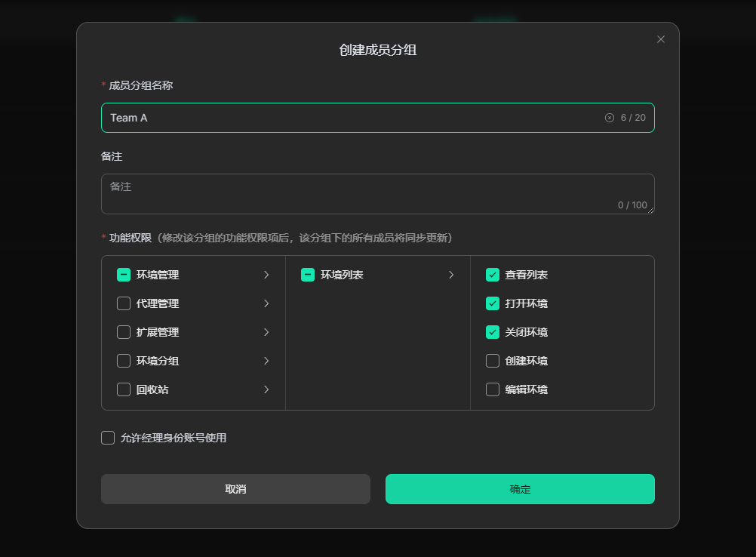Select the 回收站 checkbox
Viewport: 756px width, 557px height.
(124, 389)
